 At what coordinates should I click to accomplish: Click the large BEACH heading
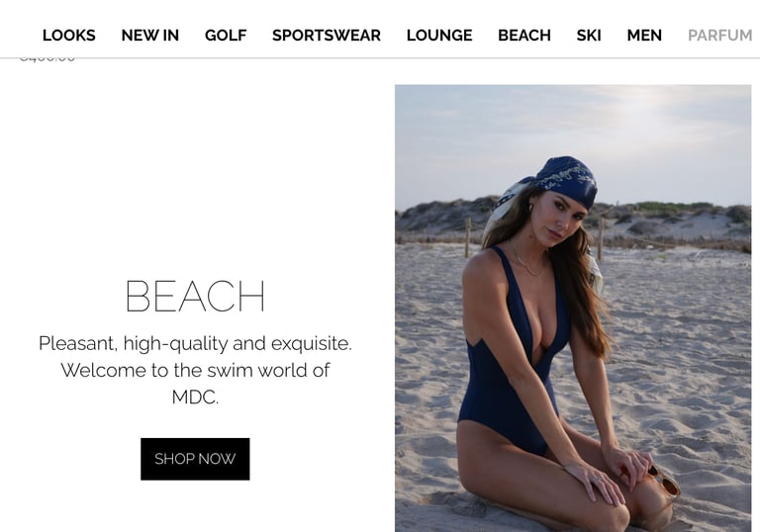[x=195, y=296]
